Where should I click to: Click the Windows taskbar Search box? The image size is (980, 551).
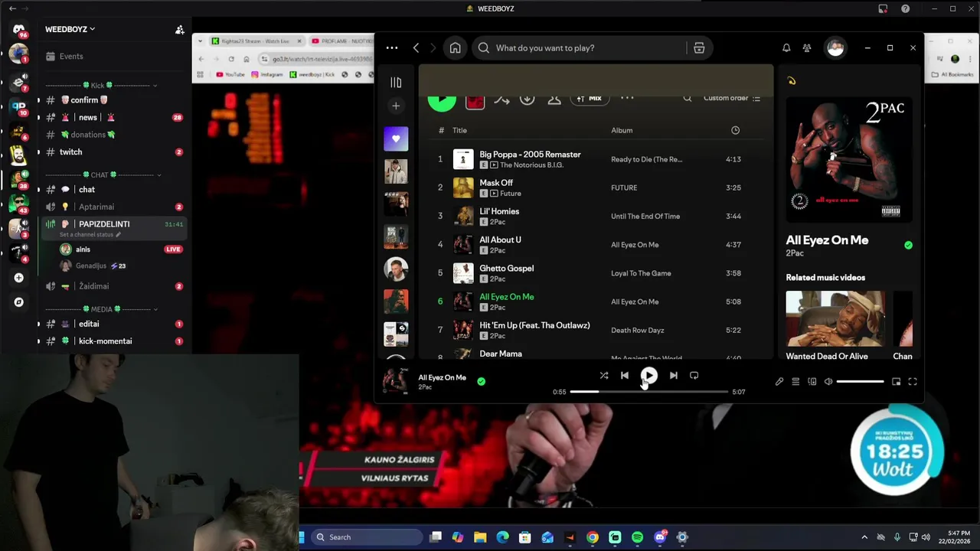367,537
